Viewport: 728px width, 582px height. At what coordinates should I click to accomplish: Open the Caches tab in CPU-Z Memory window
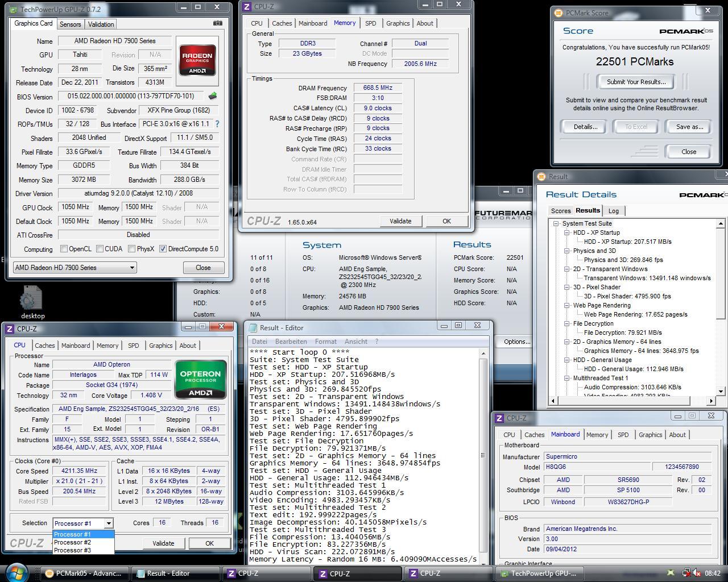point(282,23)
